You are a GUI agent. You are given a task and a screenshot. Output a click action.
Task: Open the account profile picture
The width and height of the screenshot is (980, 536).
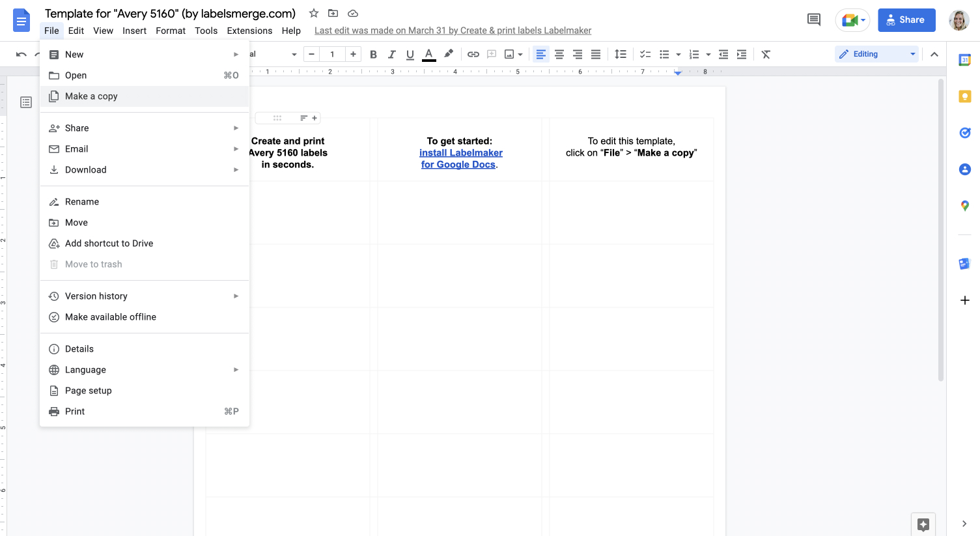[959, 20]
